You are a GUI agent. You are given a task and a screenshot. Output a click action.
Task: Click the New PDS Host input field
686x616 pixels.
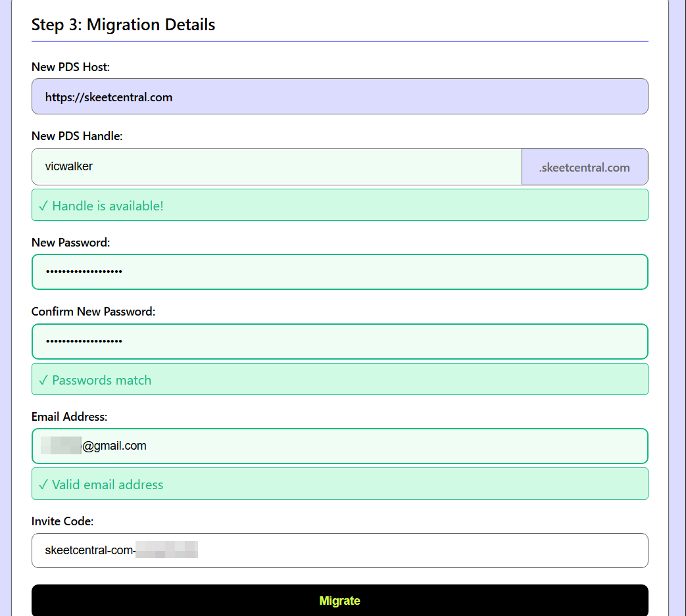(339, 97)
